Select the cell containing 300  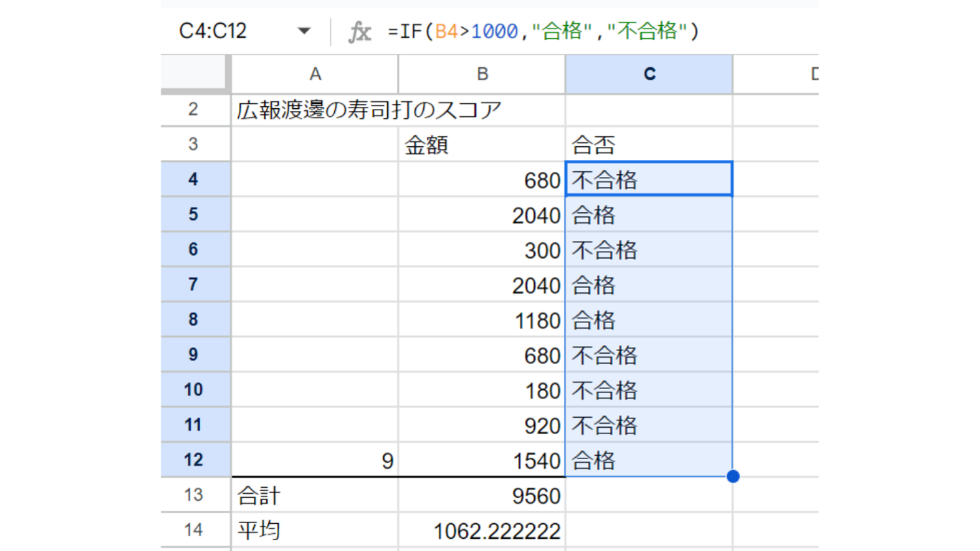482,249
